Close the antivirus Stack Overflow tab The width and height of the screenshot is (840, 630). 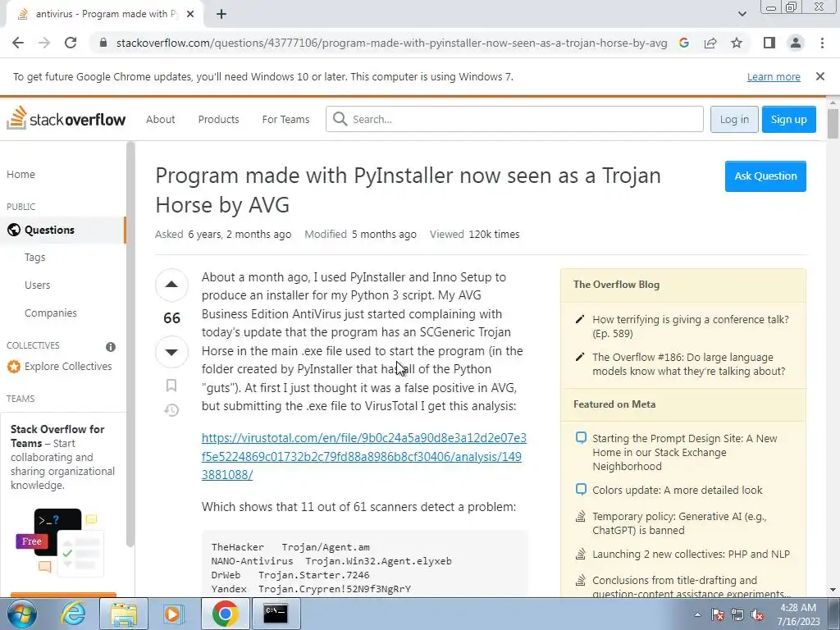click(190, 15)
